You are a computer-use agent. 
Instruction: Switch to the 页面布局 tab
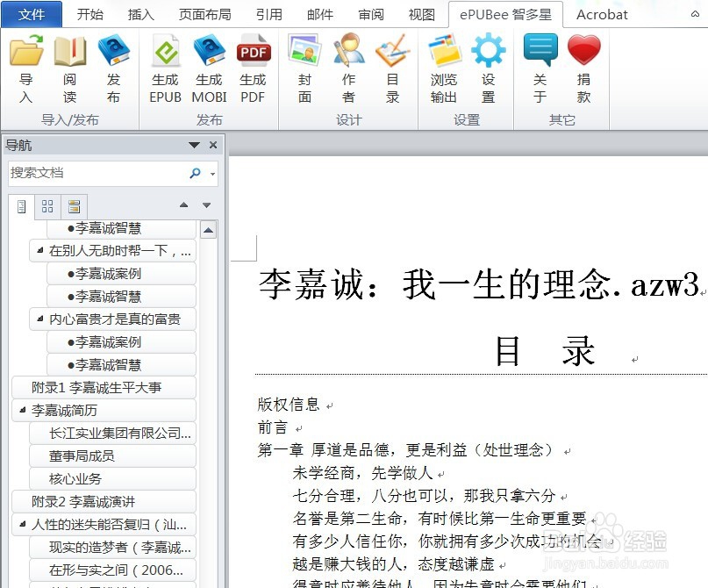(x=205, y=14)
